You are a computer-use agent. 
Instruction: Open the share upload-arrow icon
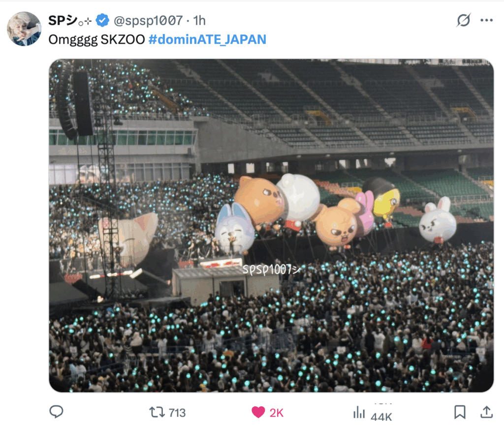pos(487,412)
